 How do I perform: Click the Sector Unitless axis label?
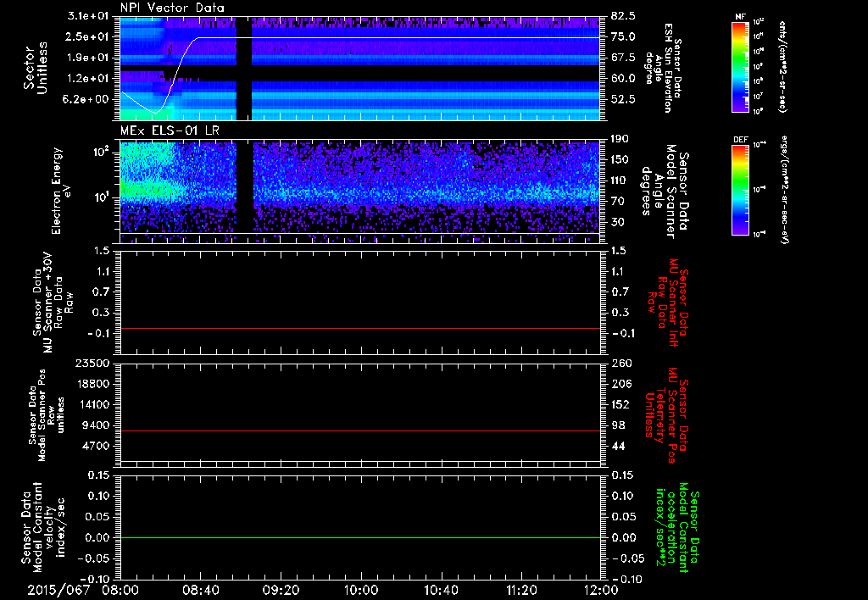click(x=36, y=68)
